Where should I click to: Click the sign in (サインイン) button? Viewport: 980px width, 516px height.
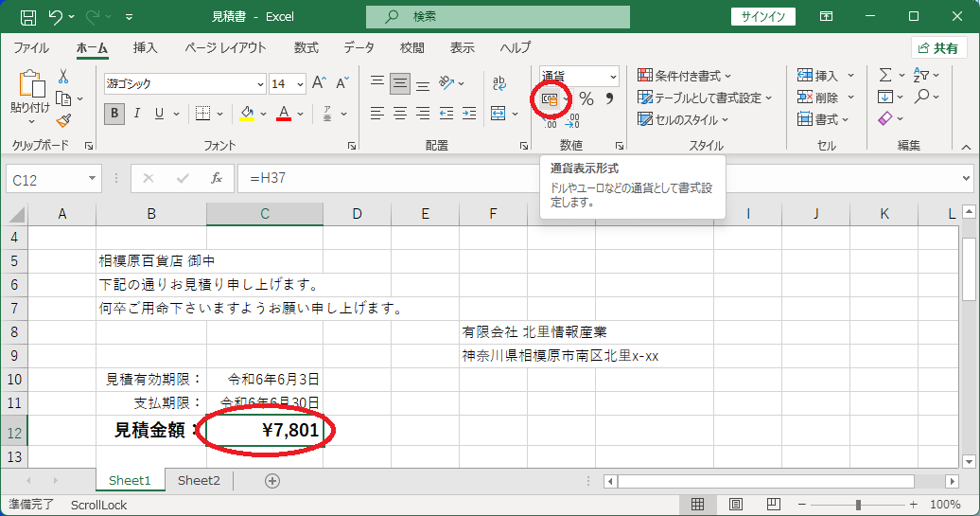(x=763, y=17)
